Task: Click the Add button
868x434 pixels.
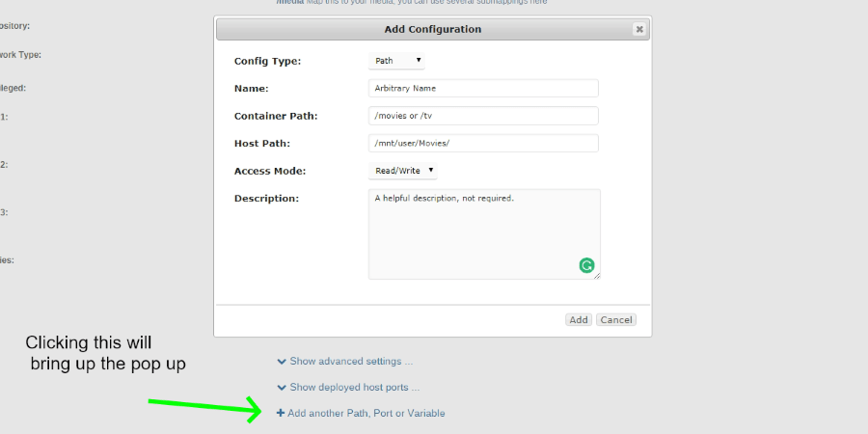Action: (579, 320)
